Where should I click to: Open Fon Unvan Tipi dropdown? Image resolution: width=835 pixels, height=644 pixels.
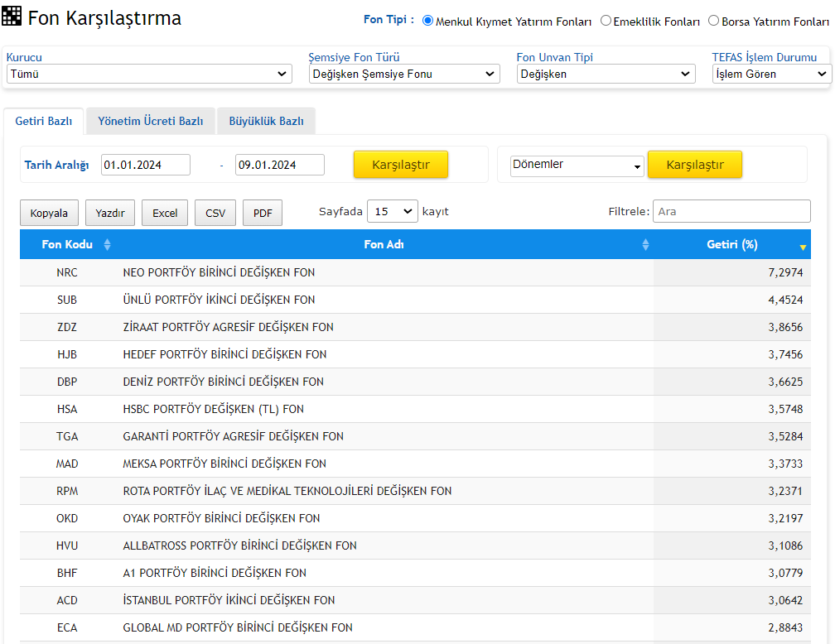click(606, 74)
